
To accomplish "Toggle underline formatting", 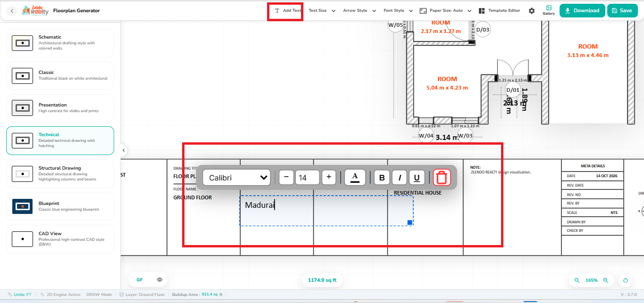I will (417, 178).
